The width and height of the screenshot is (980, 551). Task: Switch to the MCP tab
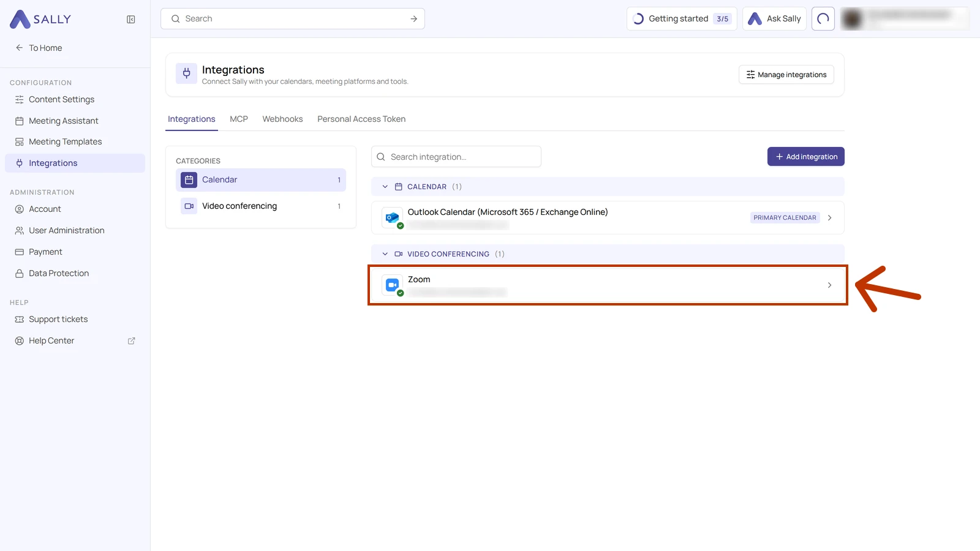click(239, 119)
